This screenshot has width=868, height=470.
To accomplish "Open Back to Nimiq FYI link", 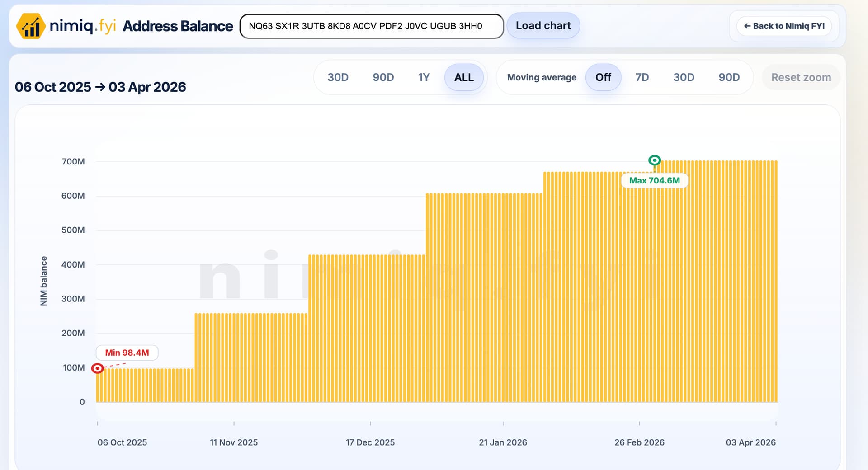I will click(x=784, y=26).
